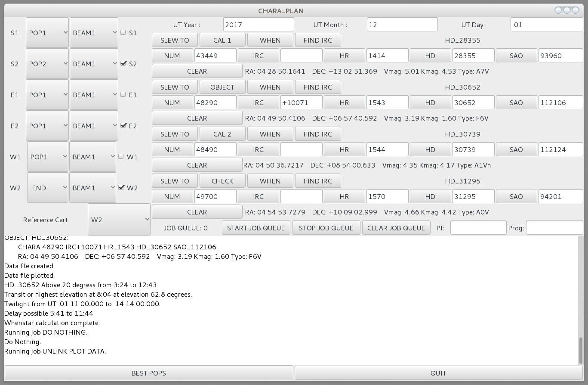
Task: Click the 'Running job UNLINK PLOT DATA.' line
Action: click(x=55, y=351)
